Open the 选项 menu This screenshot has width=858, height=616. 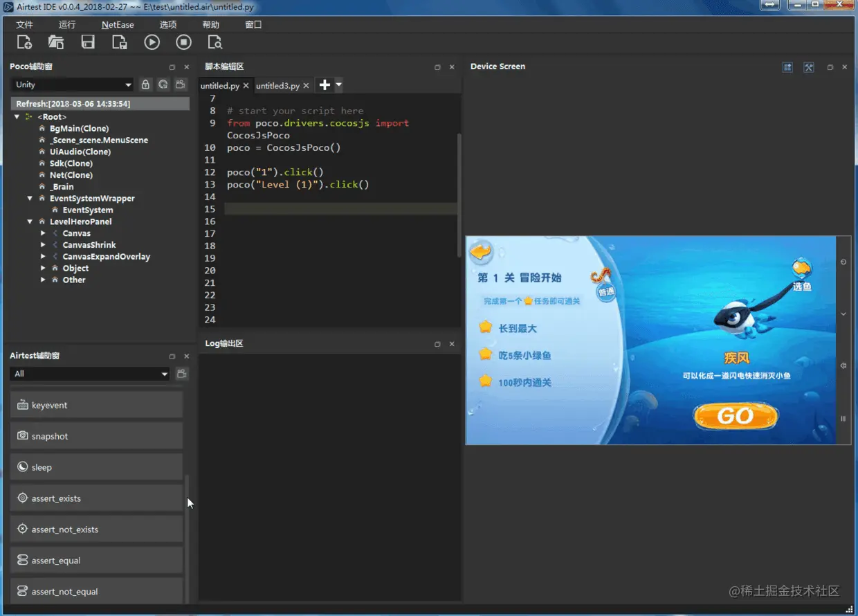tap(168, 25)
